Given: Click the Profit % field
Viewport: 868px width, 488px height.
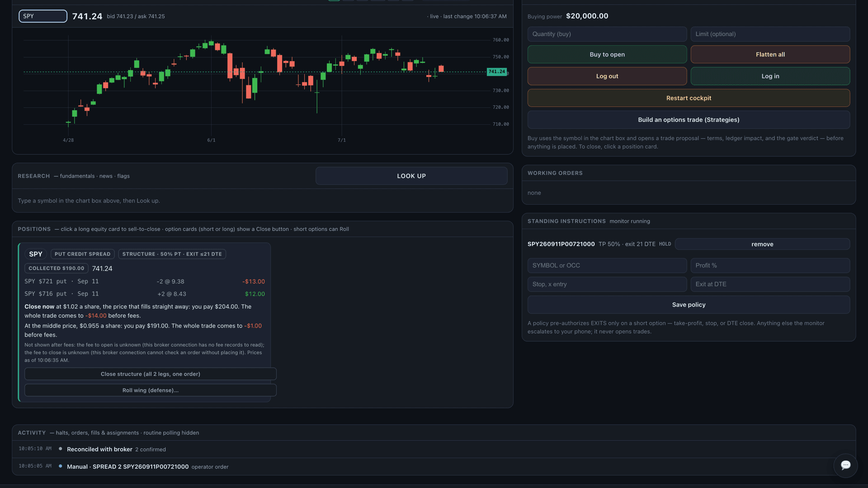Looking at the screenshot, I should [x=770, y=266].
